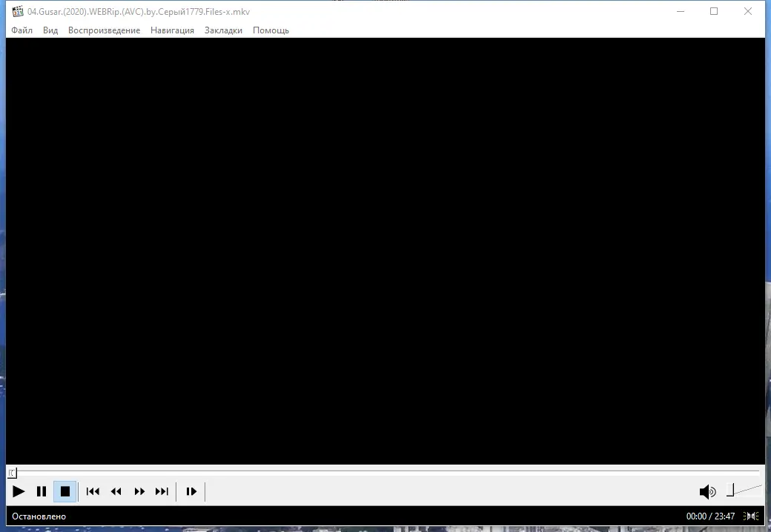
Task: Open the Воспроизведение menu
Action: [105, 30]
